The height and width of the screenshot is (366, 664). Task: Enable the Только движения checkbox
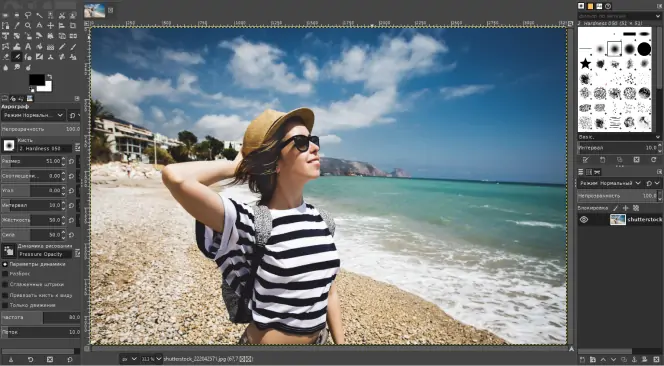5,305
